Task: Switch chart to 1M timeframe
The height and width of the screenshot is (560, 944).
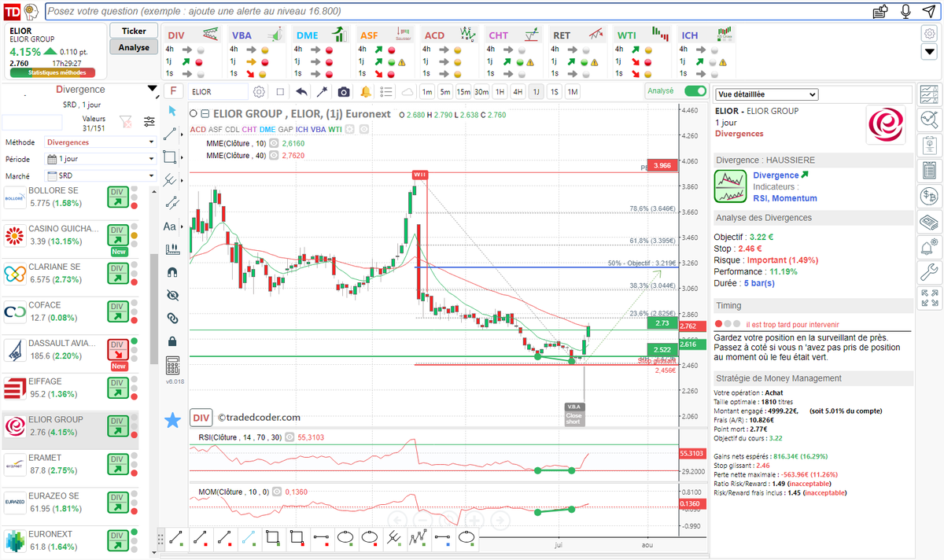Action: point(572,91)
